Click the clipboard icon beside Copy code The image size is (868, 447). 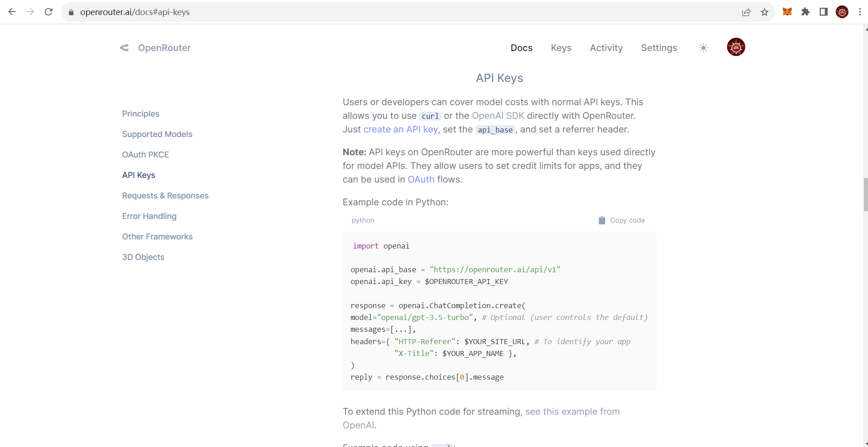click(x=602, y=220)
